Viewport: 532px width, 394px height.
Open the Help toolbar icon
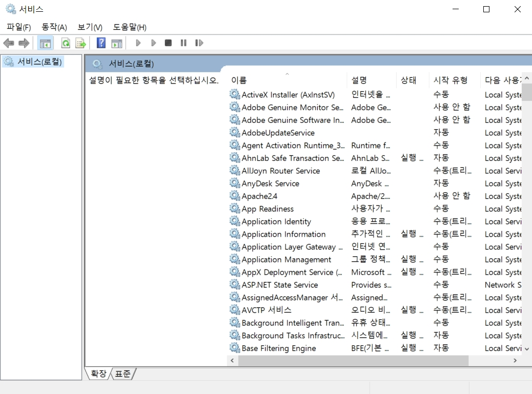coord(101,43)
